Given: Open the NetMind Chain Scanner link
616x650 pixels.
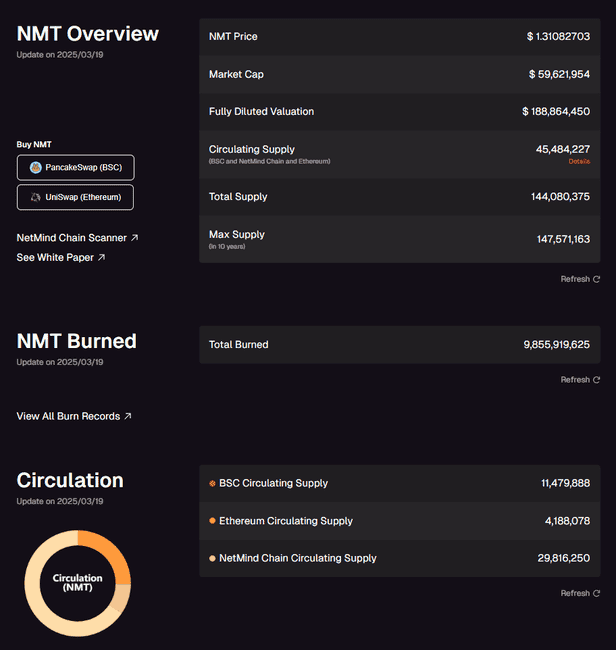Looking at the screenshot, I should coord(72,238).
